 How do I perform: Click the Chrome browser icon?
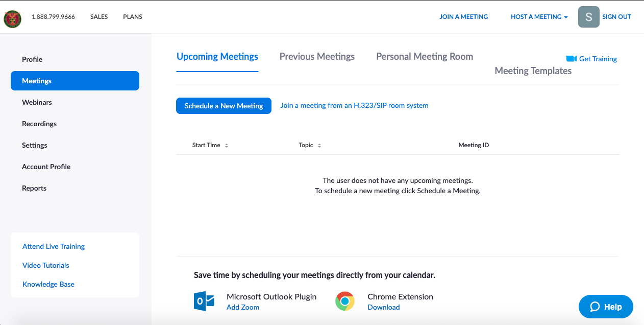tap(345, 301)
